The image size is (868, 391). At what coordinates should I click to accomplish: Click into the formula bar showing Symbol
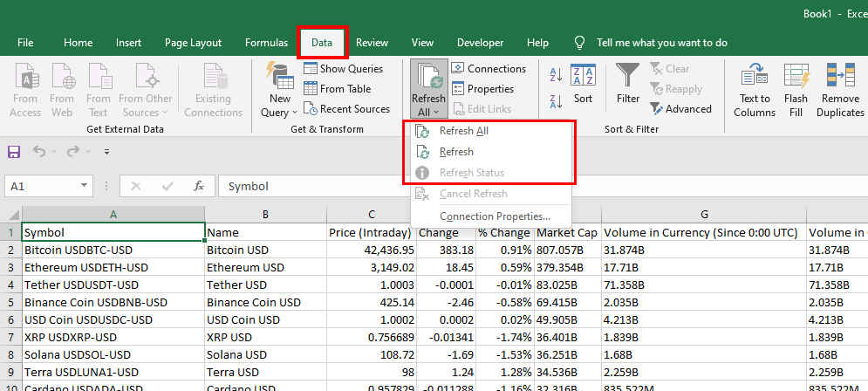point(543,186)
